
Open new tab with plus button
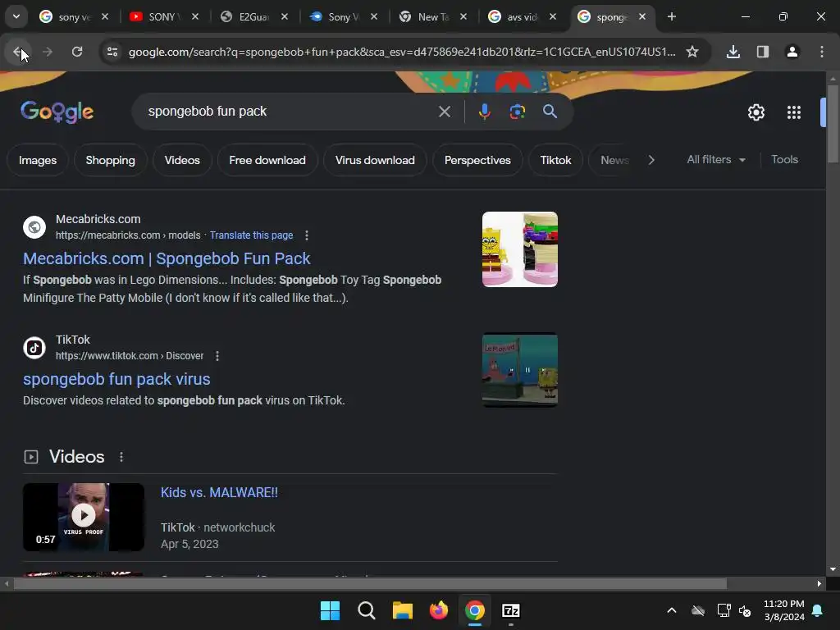point(672,16)
